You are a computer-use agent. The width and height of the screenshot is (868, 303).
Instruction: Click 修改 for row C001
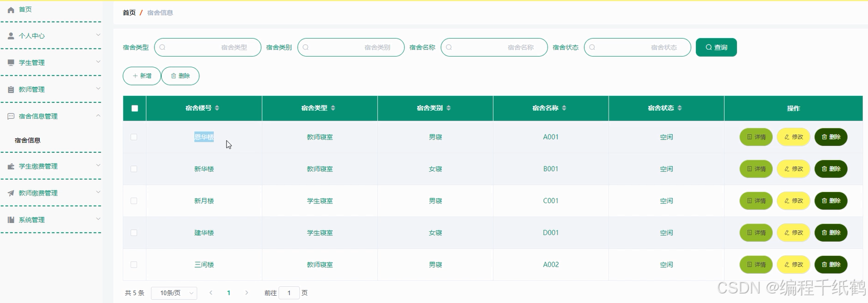click(x=794, y=201)
